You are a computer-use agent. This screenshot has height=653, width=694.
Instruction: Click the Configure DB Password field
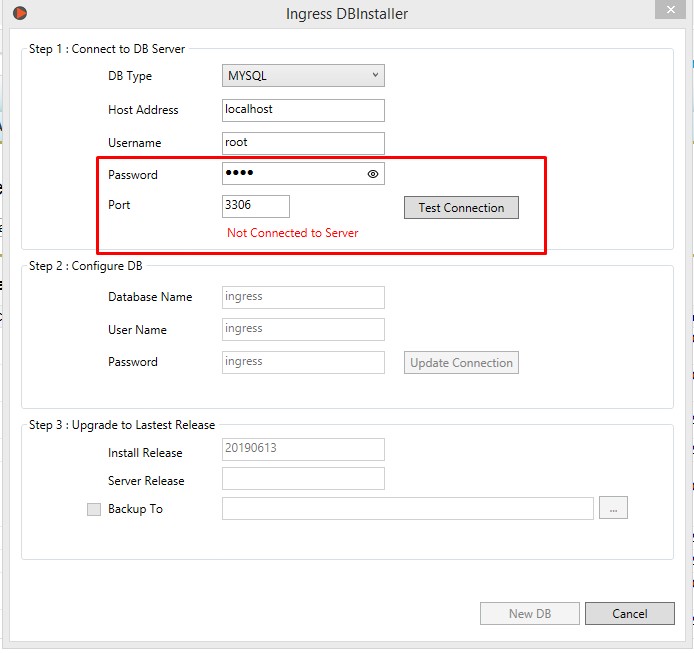point(303,362)
